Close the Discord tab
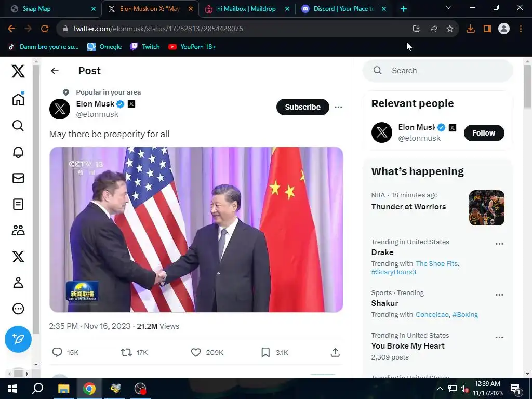The image size is (532, 399). [x=384, y=9]
